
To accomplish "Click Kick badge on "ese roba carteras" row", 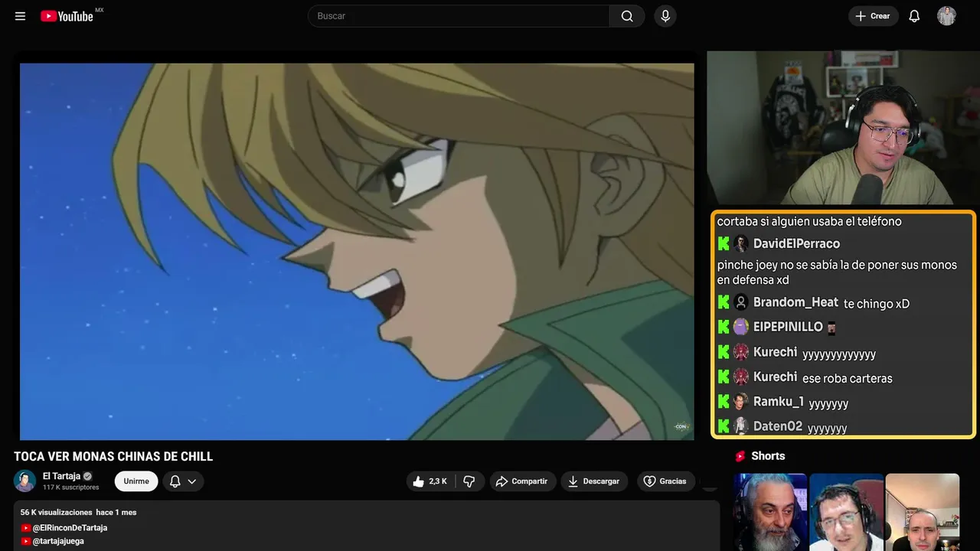I will point(724,377).
